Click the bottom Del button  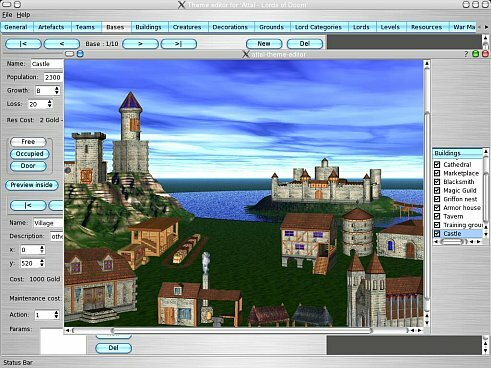[113, 348]
